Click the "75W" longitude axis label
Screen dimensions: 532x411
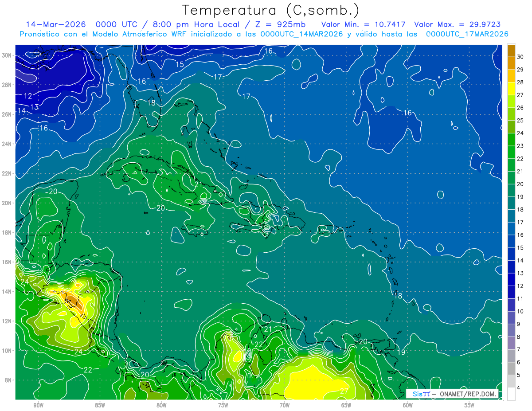(223, 405)
